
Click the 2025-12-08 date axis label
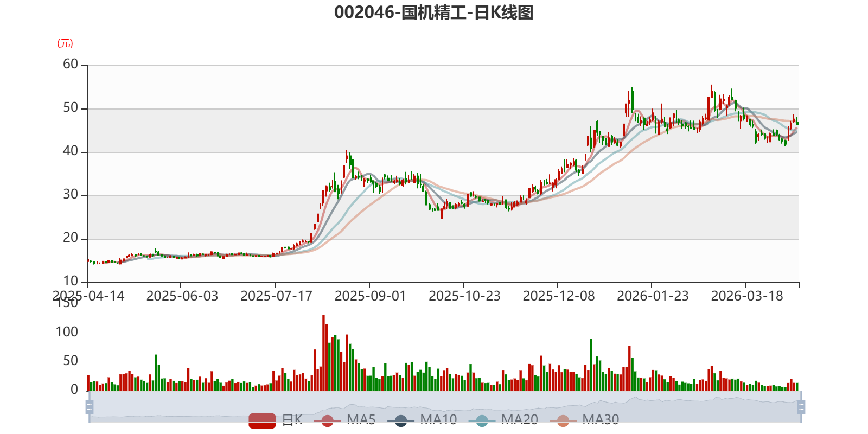tap(559, 296)
